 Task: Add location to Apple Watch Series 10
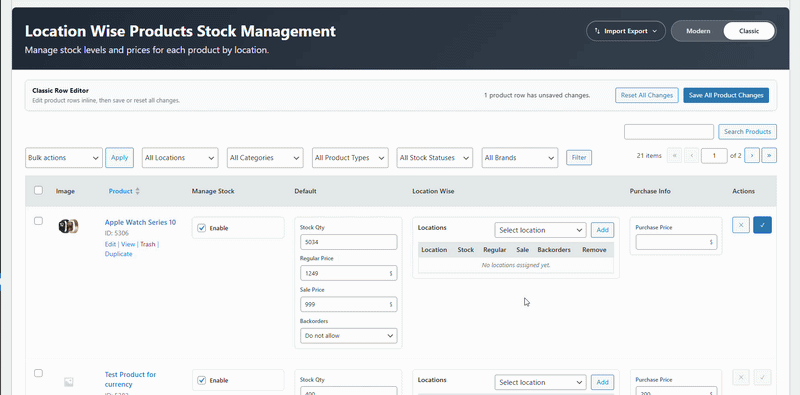603,230
